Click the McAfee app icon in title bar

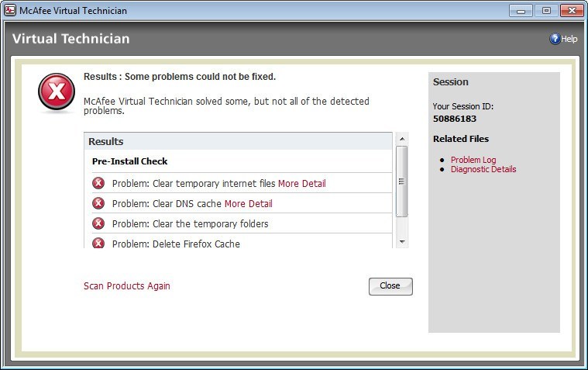click(10, 10)
